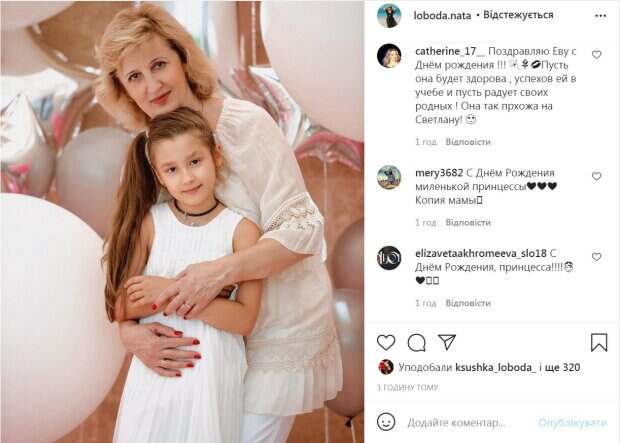Open catherine_17__ profile picture
The width and height of the screenshot is (620, 443).
point(389,56)
